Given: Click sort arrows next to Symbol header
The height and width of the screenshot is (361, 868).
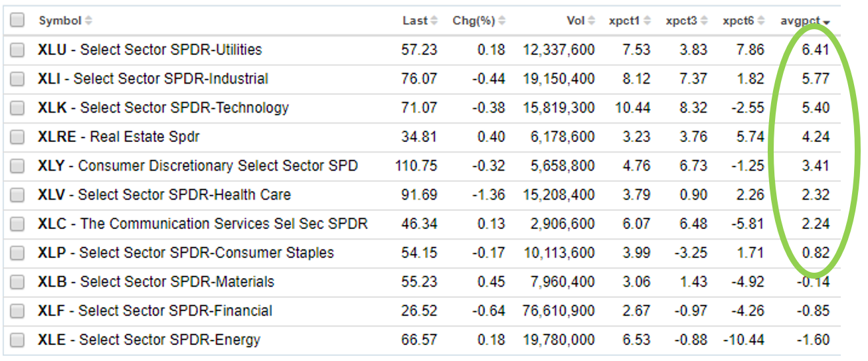Looking at the screenshot, I should pos(89,21).
